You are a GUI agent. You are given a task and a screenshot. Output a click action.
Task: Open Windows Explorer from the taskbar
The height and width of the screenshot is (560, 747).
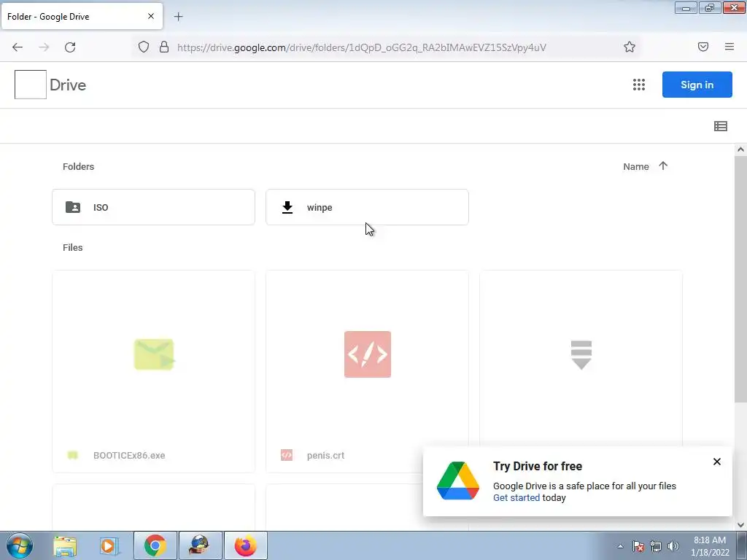coord(65,545)
